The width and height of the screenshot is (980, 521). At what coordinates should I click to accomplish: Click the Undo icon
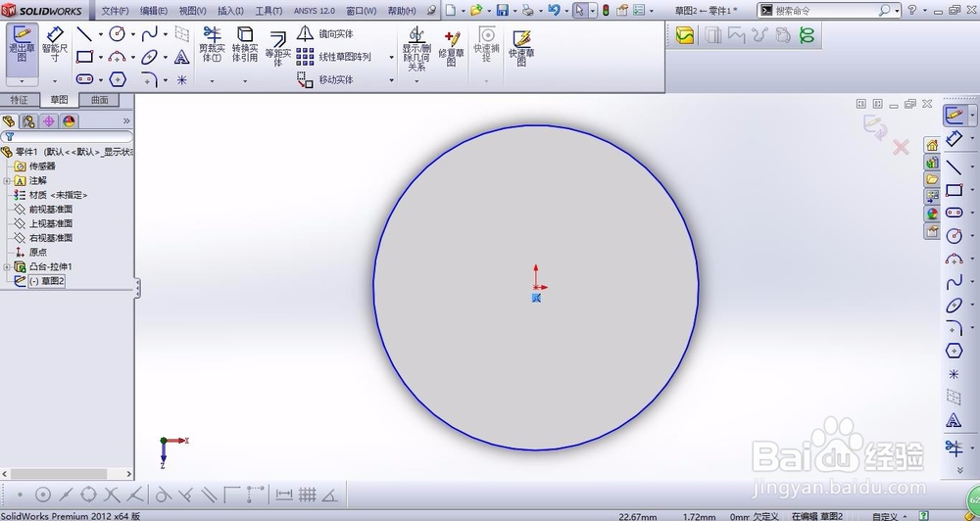554,10
